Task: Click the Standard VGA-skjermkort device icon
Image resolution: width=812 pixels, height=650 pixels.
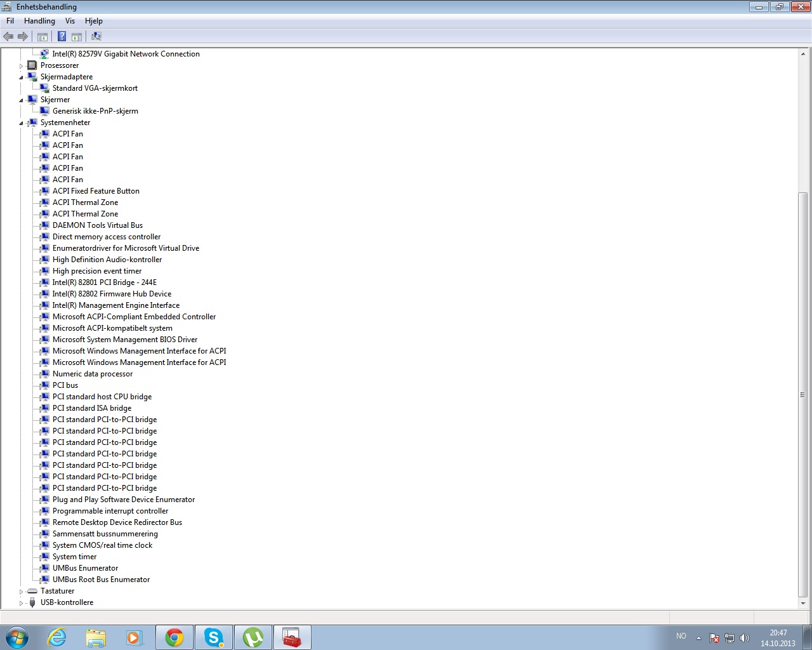Action: tap(44, 88)
